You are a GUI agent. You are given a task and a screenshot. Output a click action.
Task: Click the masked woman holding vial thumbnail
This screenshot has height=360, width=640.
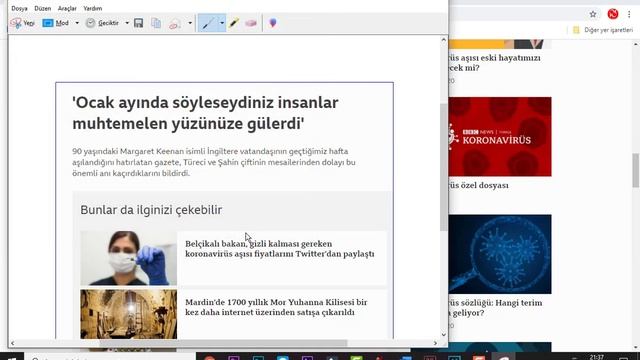[129, 258]
